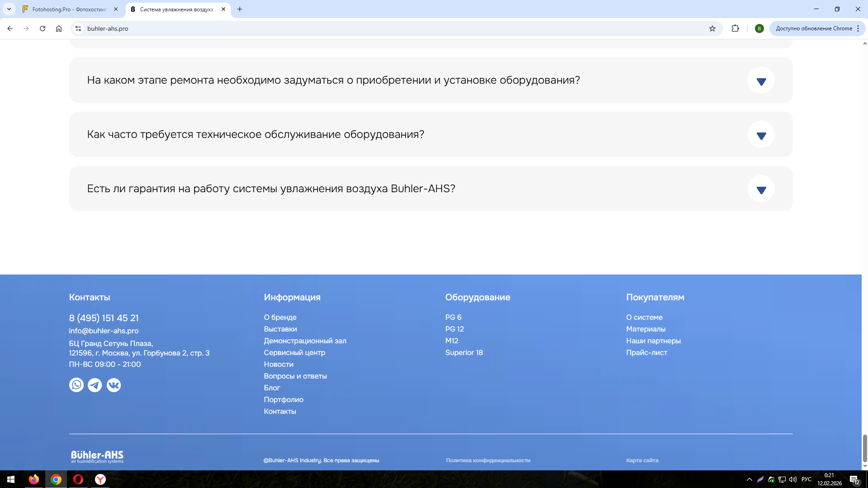View site information icon in address bar
Screen dimensions: 868x488
pos(78,28)
